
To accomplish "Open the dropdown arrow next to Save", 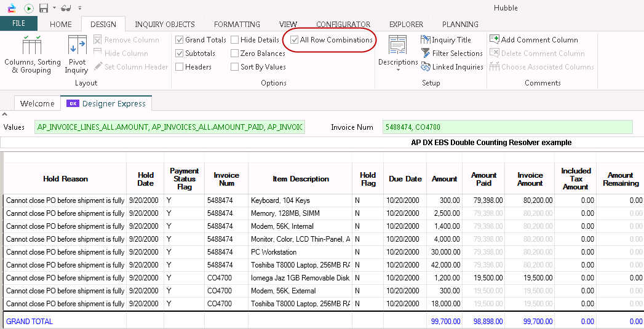I will (x=54, y=9).
